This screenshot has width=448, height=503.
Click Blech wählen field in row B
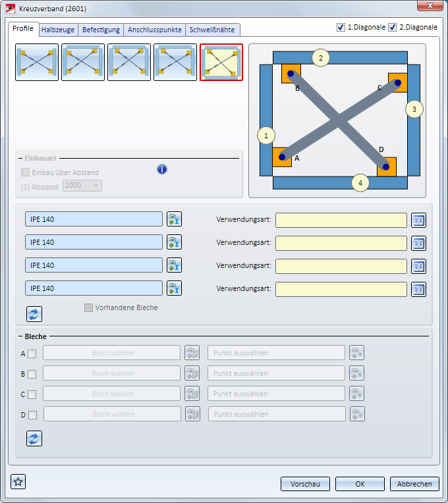[x=112, y=373]
